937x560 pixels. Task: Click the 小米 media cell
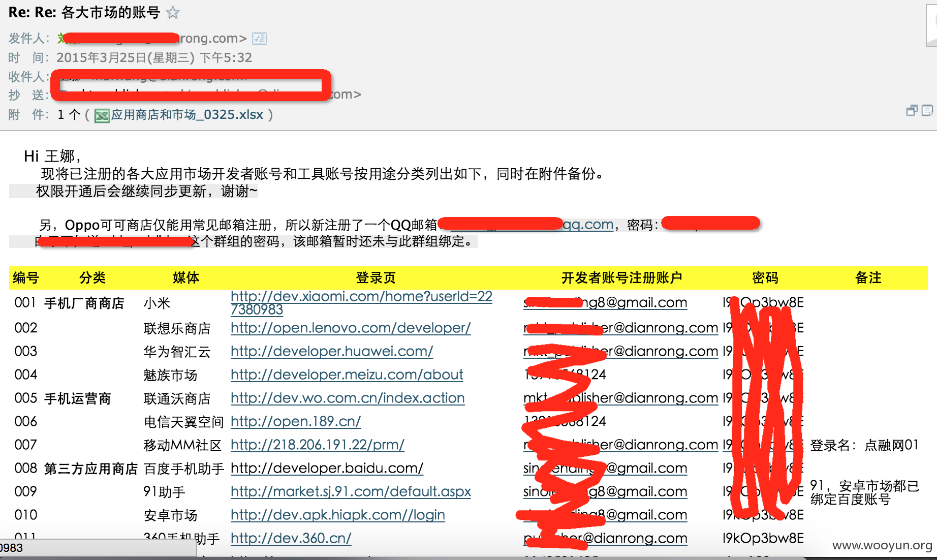tap(157, 303)
